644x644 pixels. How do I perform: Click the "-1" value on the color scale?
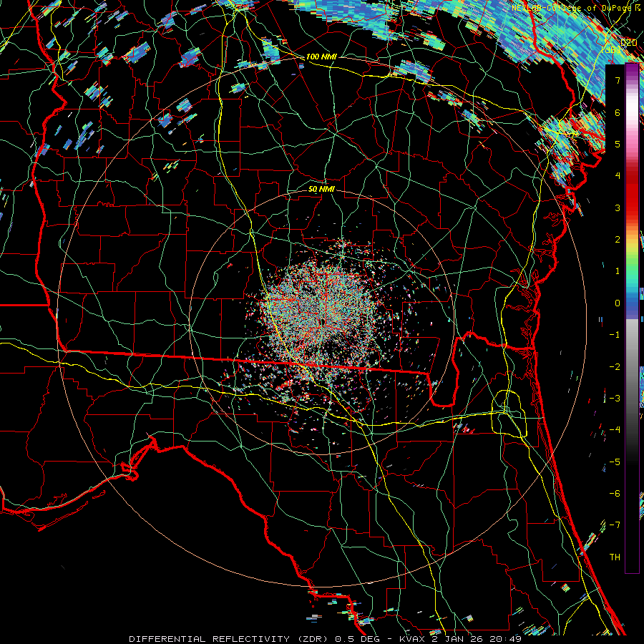pos(615,335)
